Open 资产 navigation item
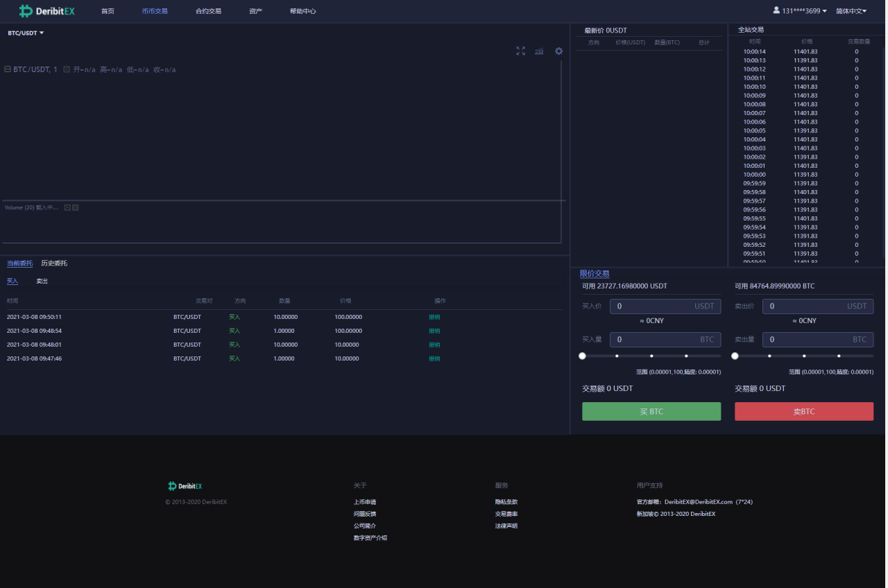 [x=255, y=11]
